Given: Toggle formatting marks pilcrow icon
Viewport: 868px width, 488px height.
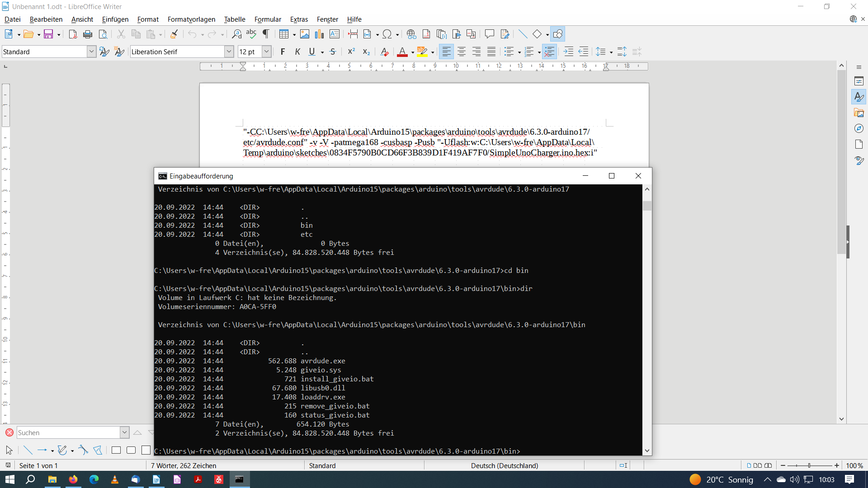Looking at the screenshot, I should [x=266, y=34].
